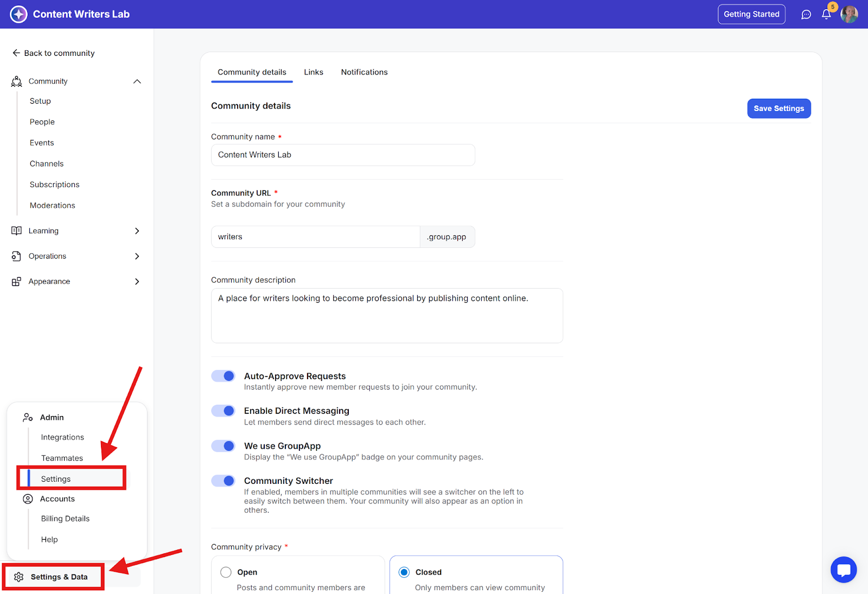Screen dimensions: 868x594
Task: Toggle the Auto-Approve Requests switch
Action: 223,376
